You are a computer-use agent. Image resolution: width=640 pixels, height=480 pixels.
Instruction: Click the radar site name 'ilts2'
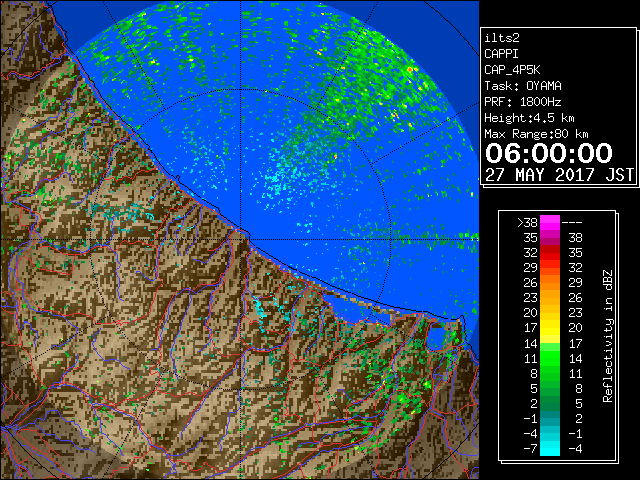pos(502,38)
